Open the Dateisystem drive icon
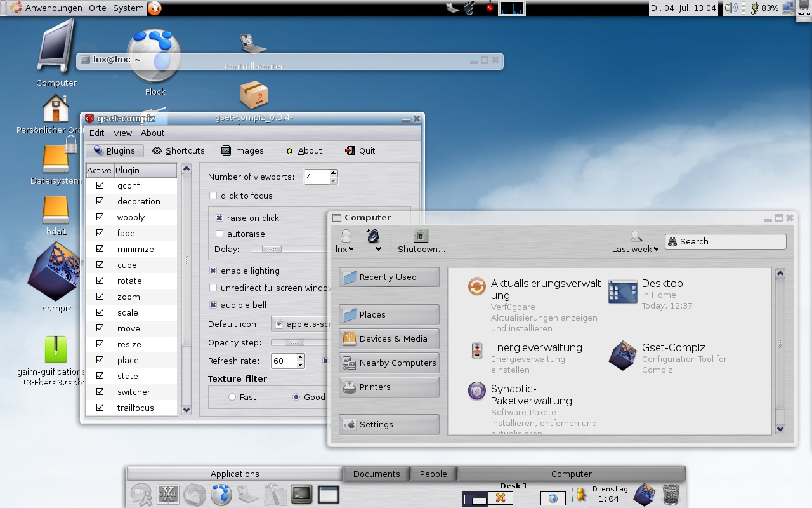Viewport: 812px width, 508px height. click(56, 159)
